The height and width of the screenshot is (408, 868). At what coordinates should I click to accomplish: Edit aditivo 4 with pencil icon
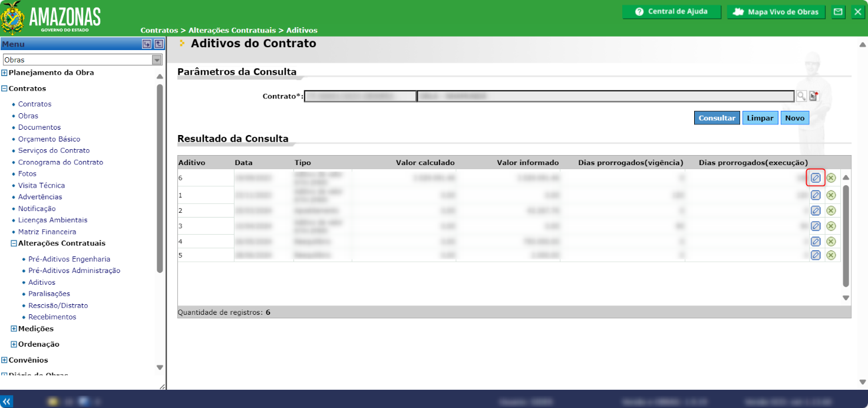tap(816, 241)
